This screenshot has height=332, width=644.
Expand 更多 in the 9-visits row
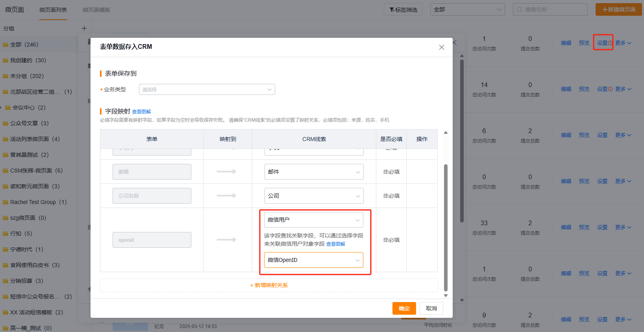tap(623, 320)
